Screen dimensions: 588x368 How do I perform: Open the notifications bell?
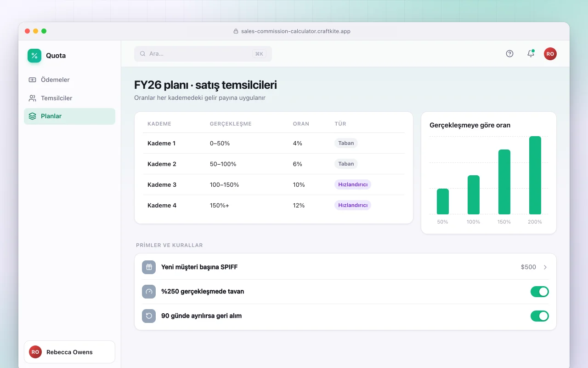[531, 54]
